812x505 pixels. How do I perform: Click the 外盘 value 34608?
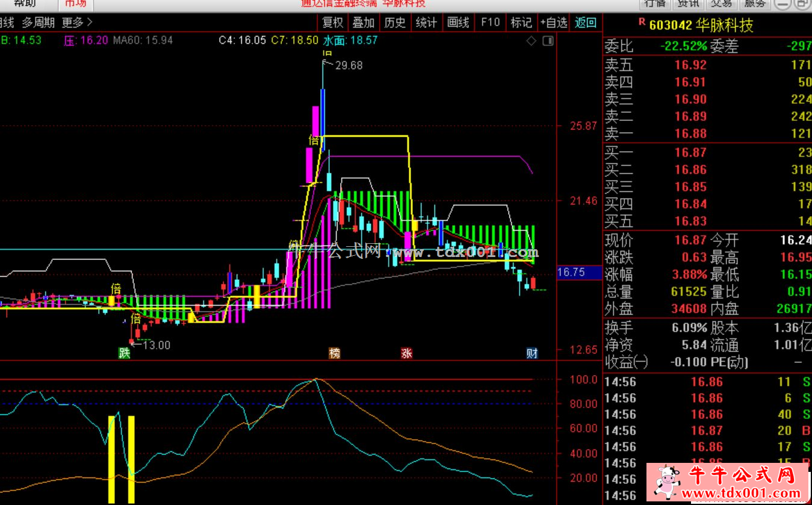pos(689,309)
